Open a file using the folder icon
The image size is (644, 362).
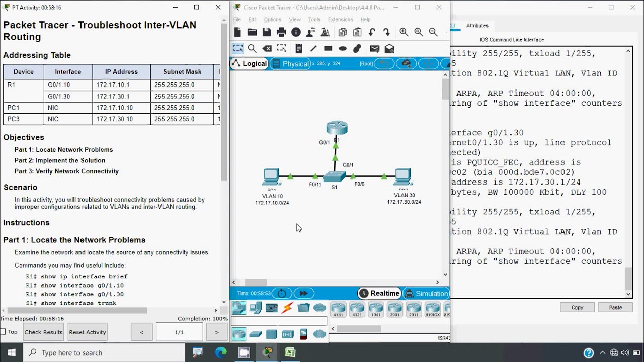pyautogui.click(x=252, y=32)
